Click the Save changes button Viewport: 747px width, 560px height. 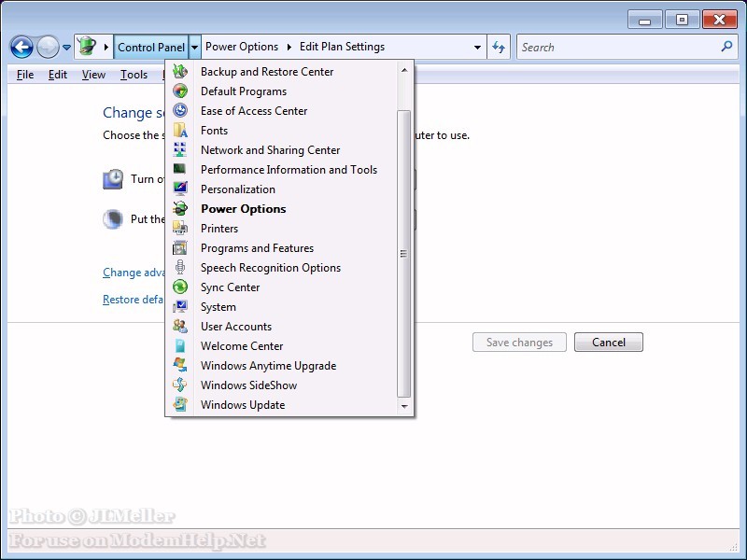coord(519,343)
